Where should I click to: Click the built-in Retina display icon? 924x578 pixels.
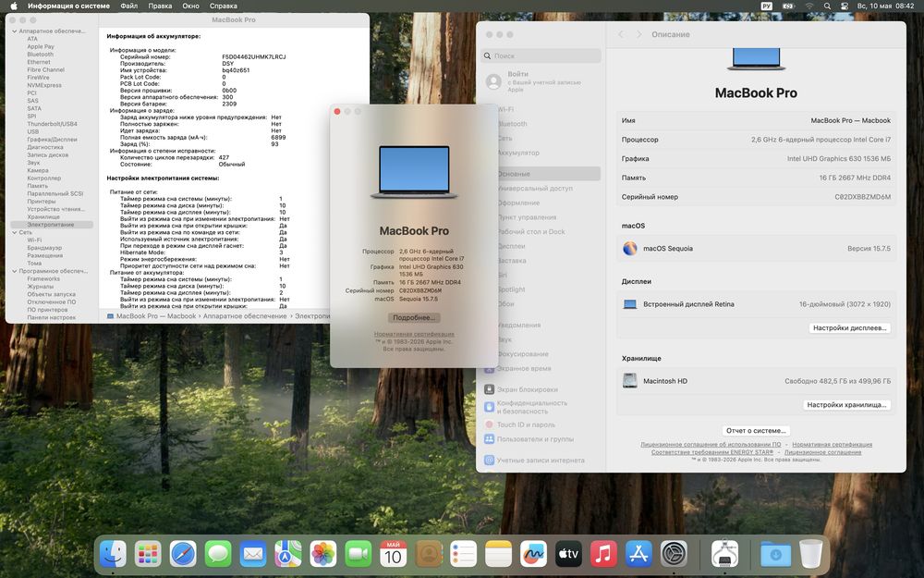pyautogui.click(x=630, y=304)
